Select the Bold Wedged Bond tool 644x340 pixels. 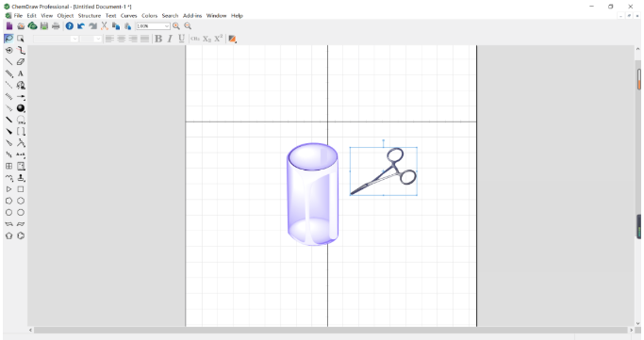(8, 131)
